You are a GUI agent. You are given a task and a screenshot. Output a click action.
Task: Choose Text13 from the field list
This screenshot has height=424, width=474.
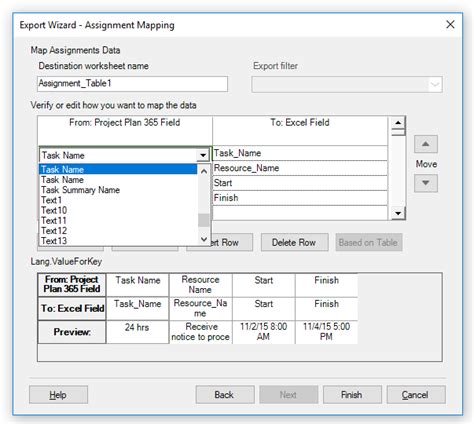(x=118, y=241)
